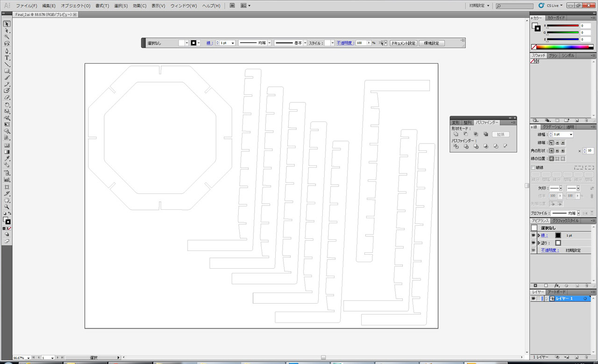This screenshot has width=598, height=364.
Task: Click the Unite shape mode icon in Pathfinder
Action: coord(456,134)
